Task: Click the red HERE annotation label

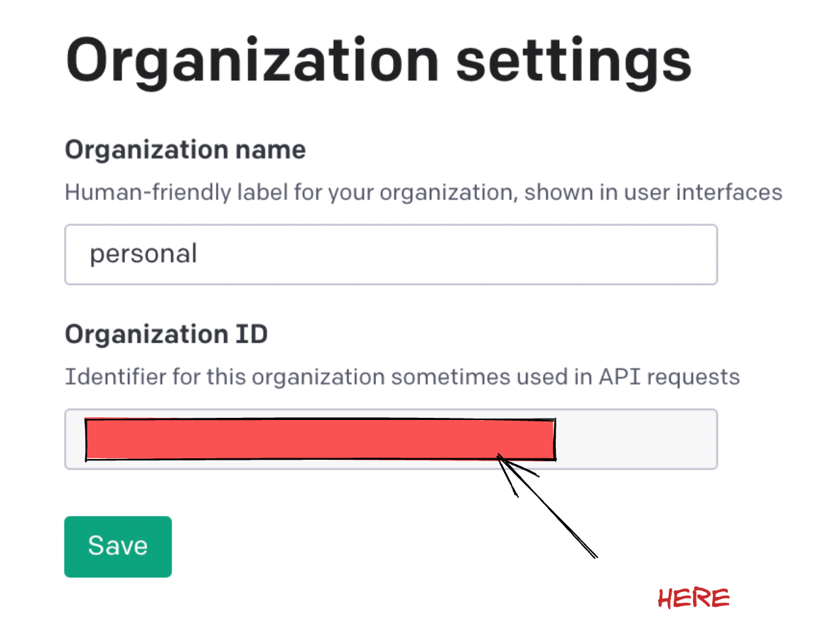Action: tap(694, 598)
